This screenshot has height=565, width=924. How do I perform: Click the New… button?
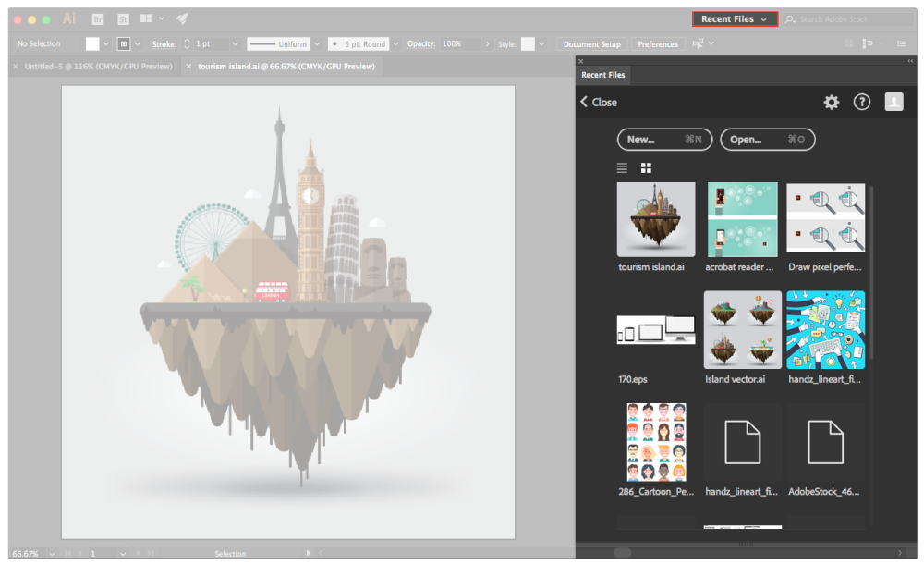coord(664,140)
